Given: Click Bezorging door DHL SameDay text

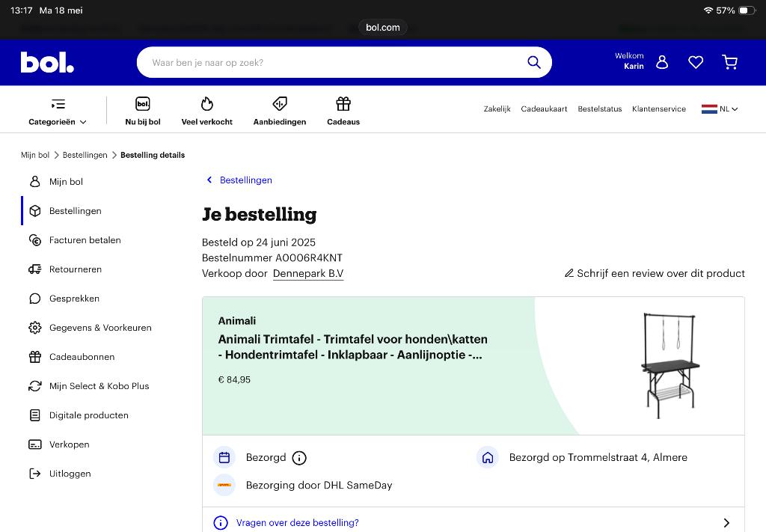Looking at the screenshot, I should coord(319,485).
